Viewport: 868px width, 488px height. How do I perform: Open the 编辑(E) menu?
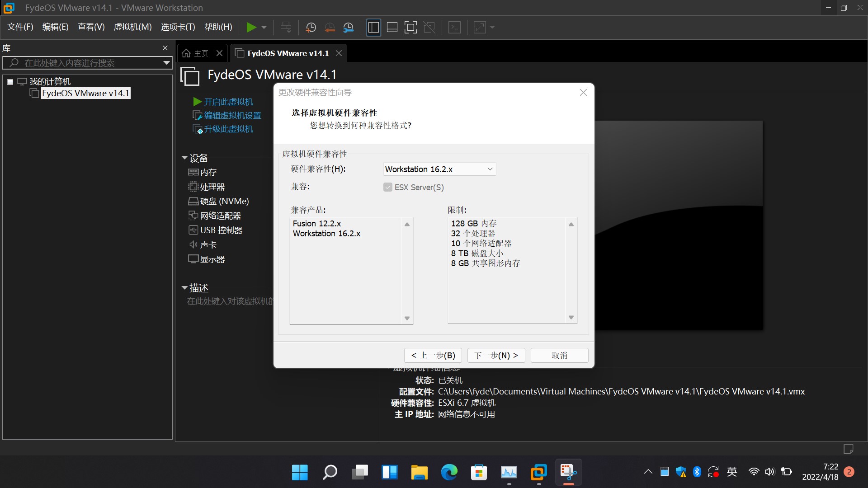click(x=55, y=27)
